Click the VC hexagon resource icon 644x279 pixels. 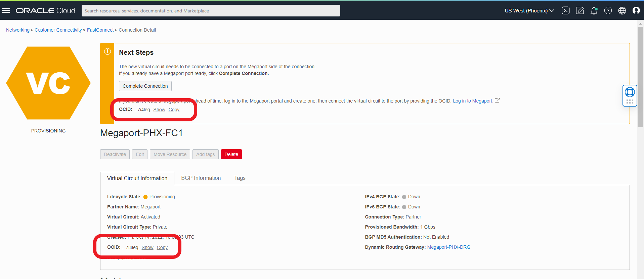click(48, 83)
